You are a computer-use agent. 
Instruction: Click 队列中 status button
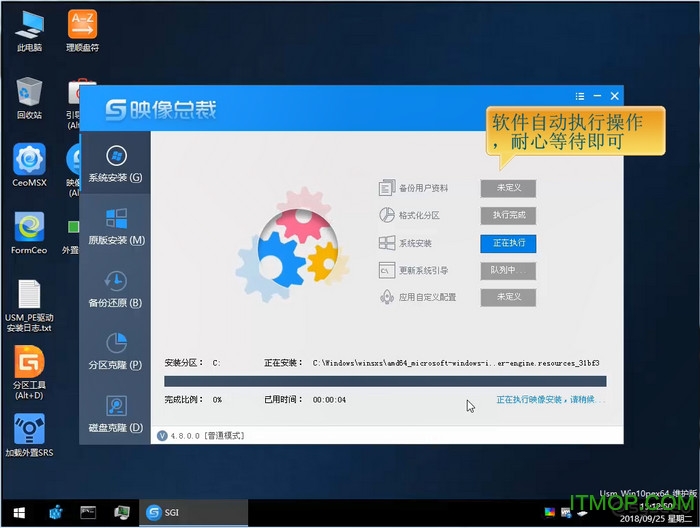[x=508, y=270]
